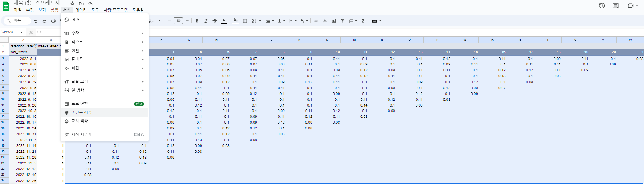Image resolution: width=644 pixels, height=184 pixels.
Task: Open version history clock icon
Action: click(602, 5)
